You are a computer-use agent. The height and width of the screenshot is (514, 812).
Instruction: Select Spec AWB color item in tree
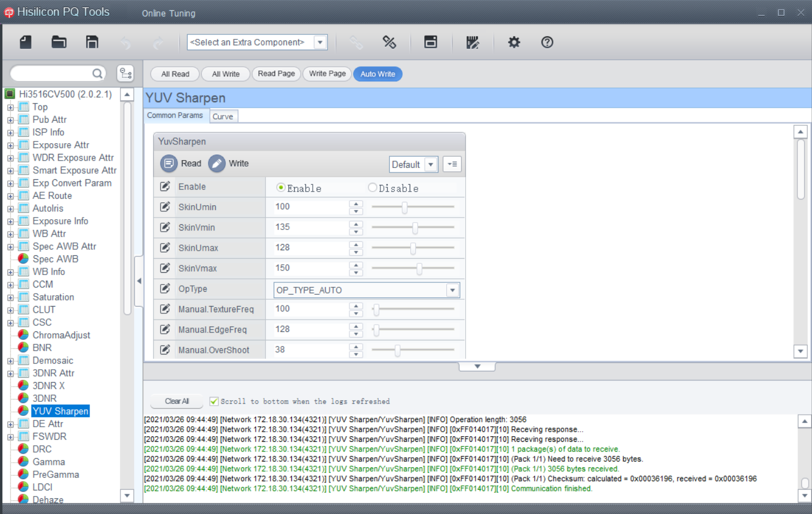pyautogui.click(x=55, y=259)
